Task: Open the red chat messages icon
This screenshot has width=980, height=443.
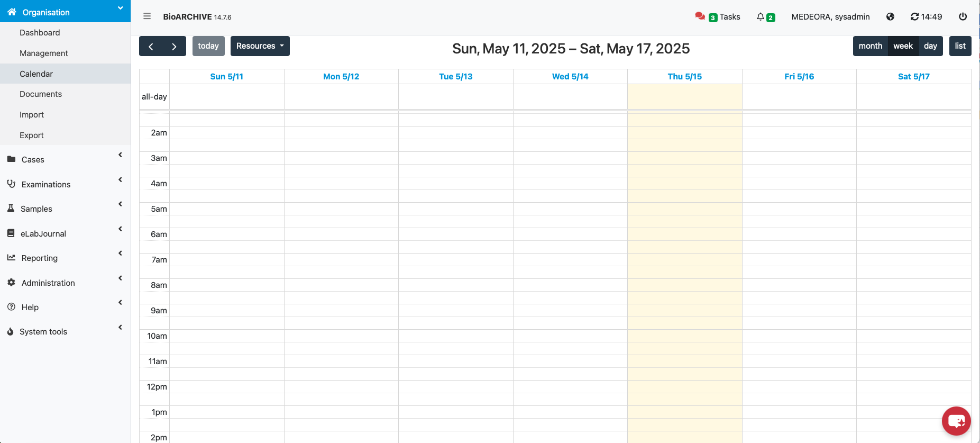Action: point(700,16)
